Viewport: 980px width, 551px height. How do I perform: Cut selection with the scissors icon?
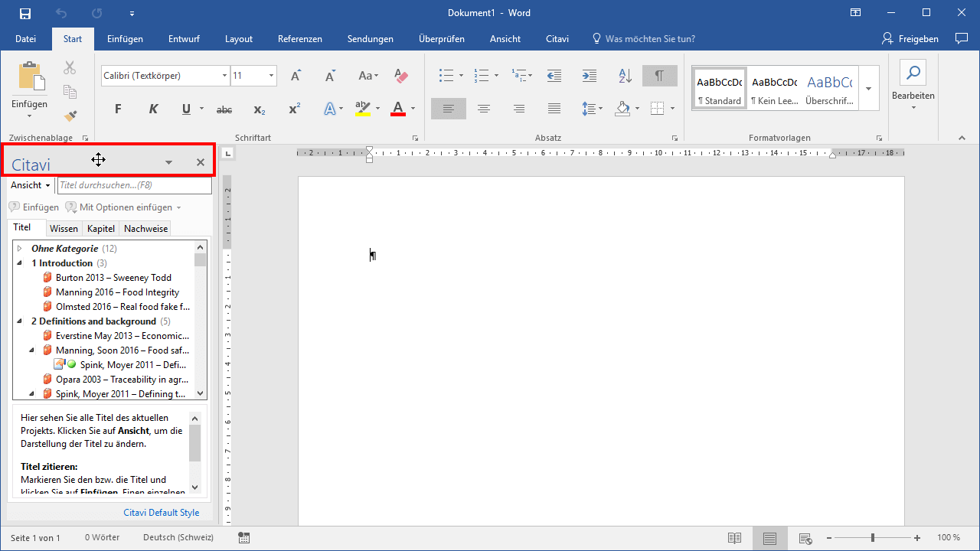[x=70, y=69]
